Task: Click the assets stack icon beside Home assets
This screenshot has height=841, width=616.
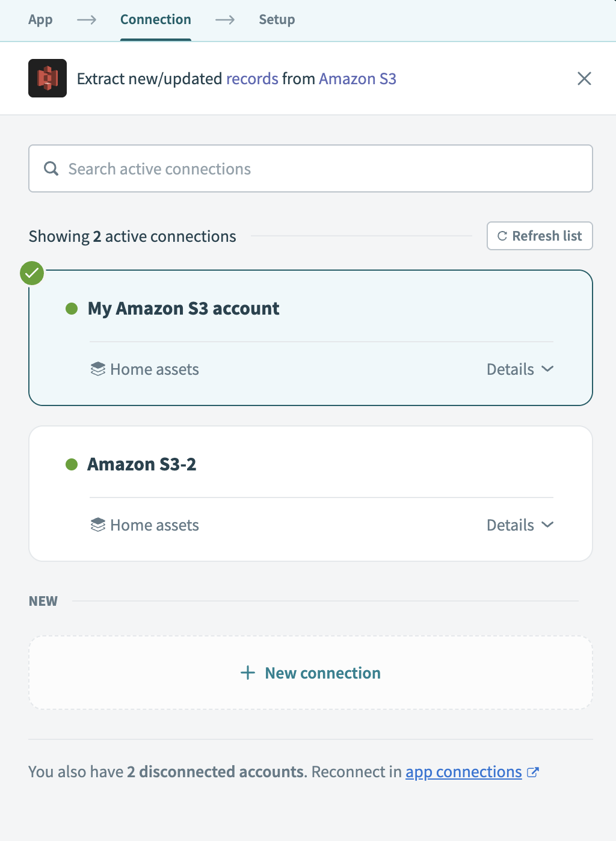Action: click(97, 369)
